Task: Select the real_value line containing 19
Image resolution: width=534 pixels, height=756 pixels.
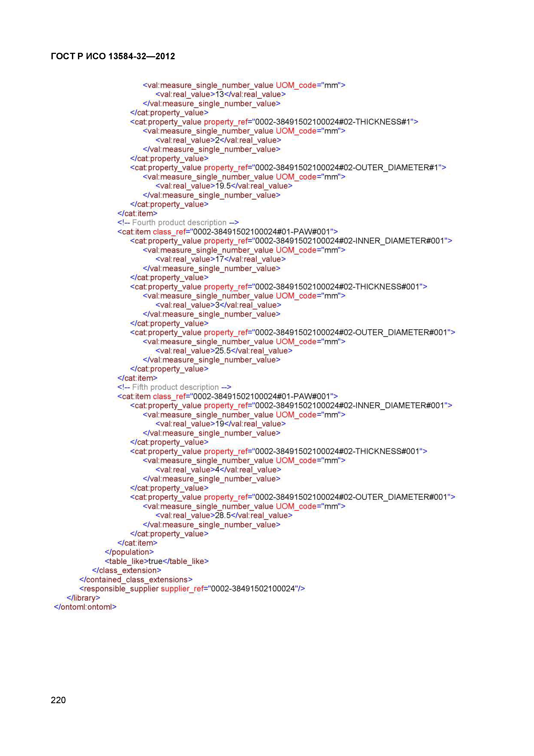Action: [x=220, y=424]
